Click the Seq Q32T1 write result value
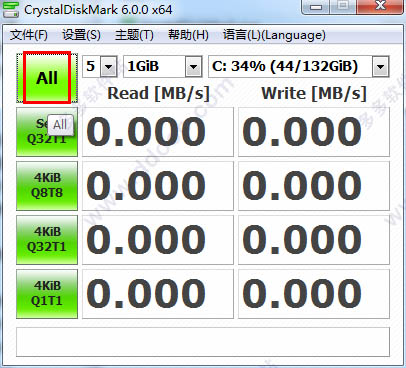This screenshot has width=406, height=368. 314,132
